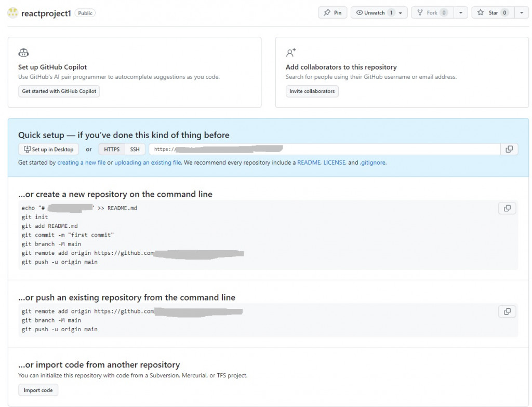Select the HTTPS protocol option
The image size is (532, 407).
tap(112, 149)
